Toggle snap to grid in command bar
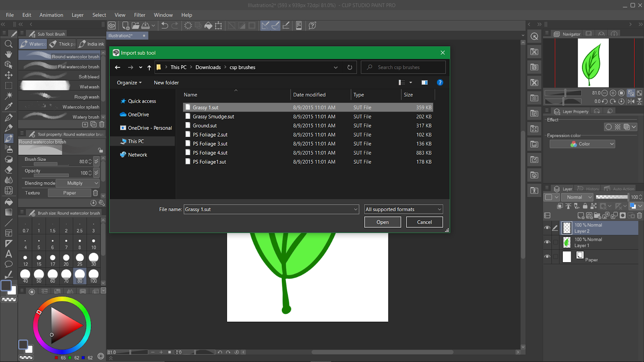The image size is (644, 362). (286, 26)
